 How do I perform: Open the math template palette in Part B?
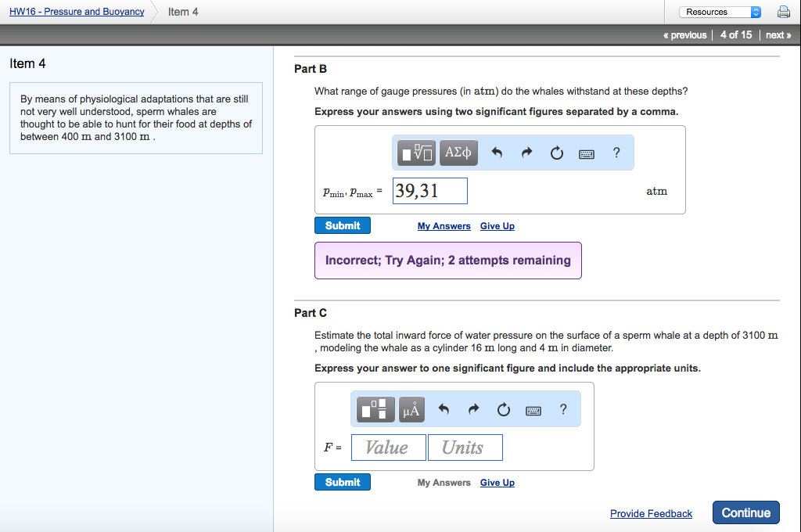415,153
